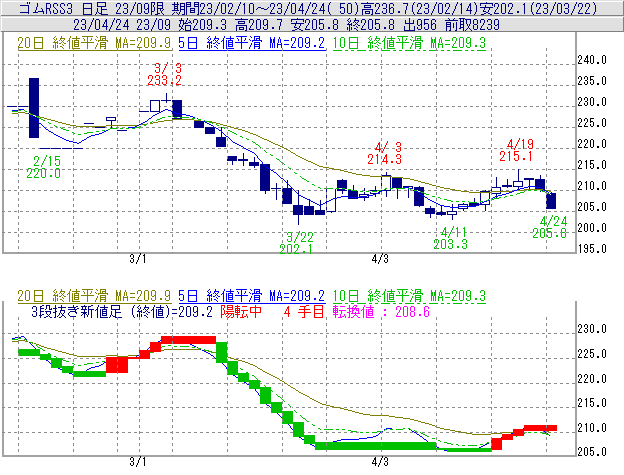Click the 4/3 date label under lower chart
The width and height of the screenshot is (624, 475).
(x=380, y=462)
